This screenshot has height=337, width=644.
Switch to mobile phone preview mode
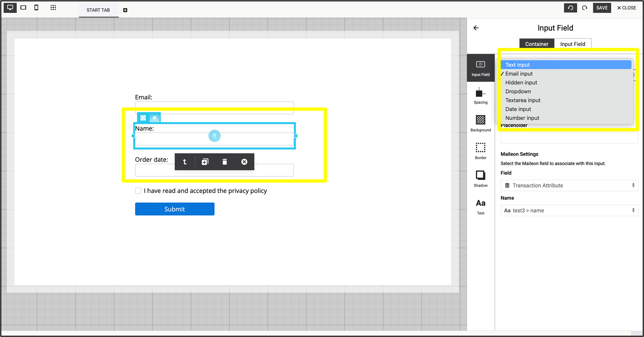coord(36,7)
